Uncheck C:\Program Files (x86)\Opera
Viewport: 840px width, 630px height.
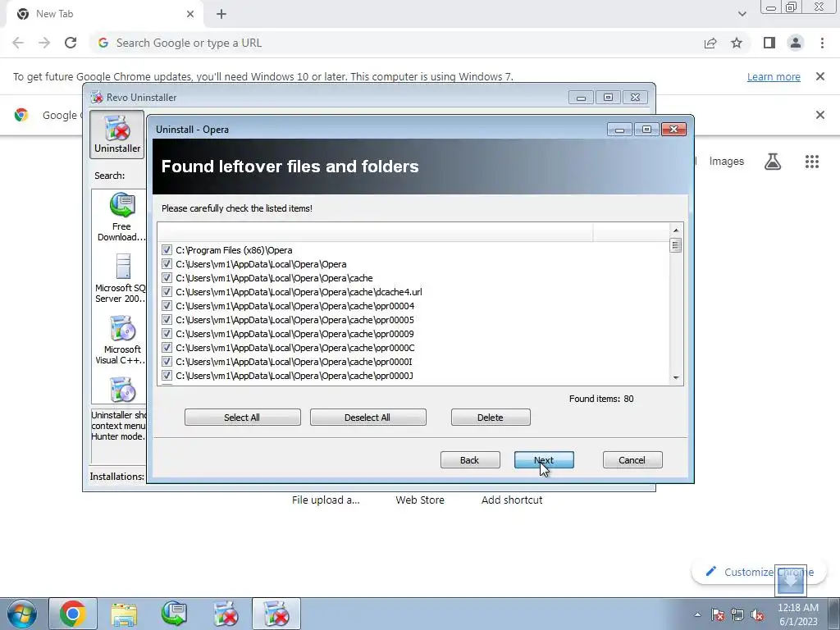click(x=167, y=250)
